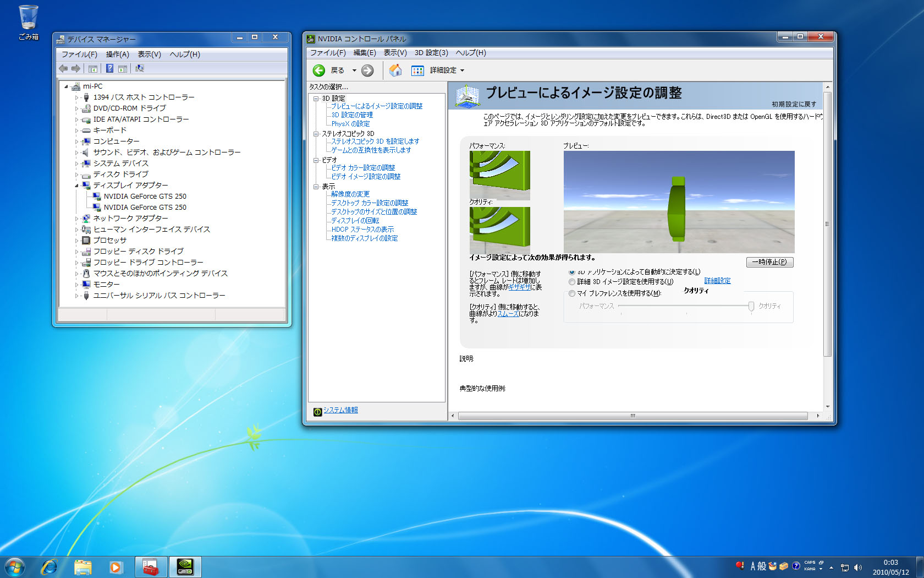Click the 3D preview image
Image resolution: width=924 pixels, height=578 pixels.
coord(679,201)
